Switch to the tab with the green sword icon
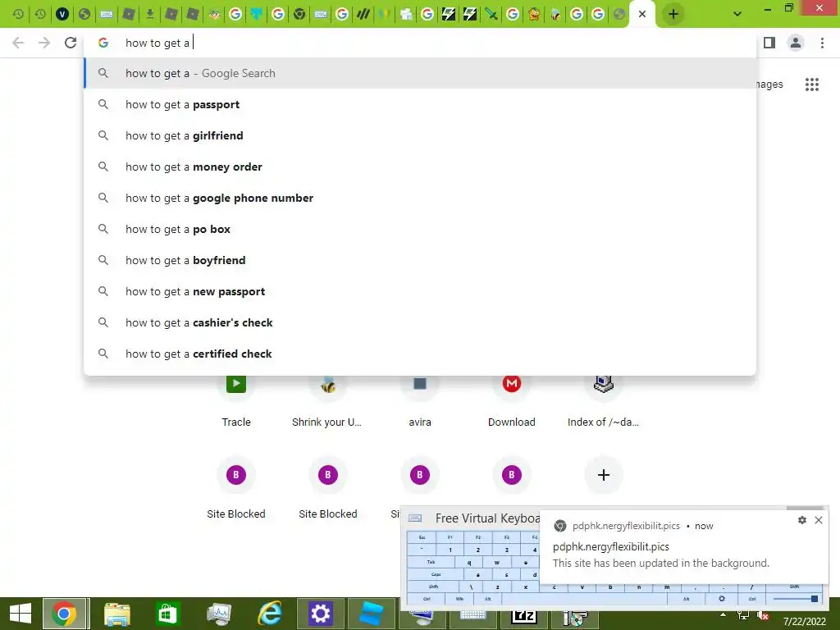The image size is (840, 630). [x=491, y=14]
